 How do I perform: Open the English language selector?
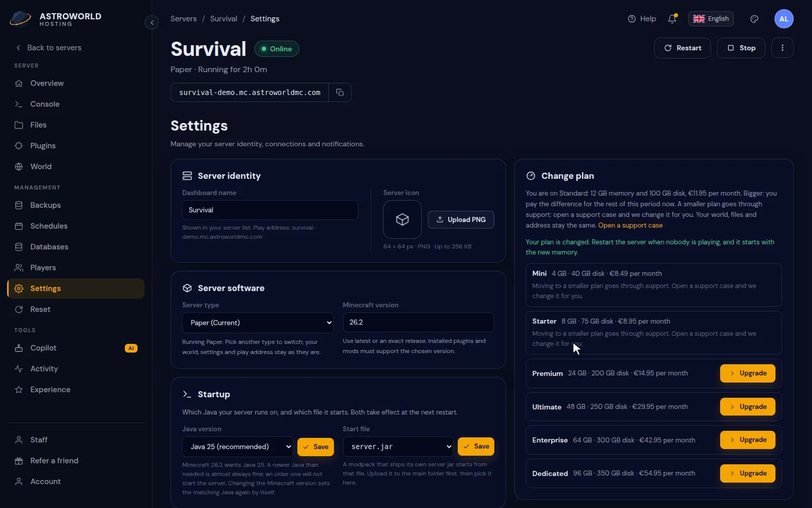(x=710, y=19)
